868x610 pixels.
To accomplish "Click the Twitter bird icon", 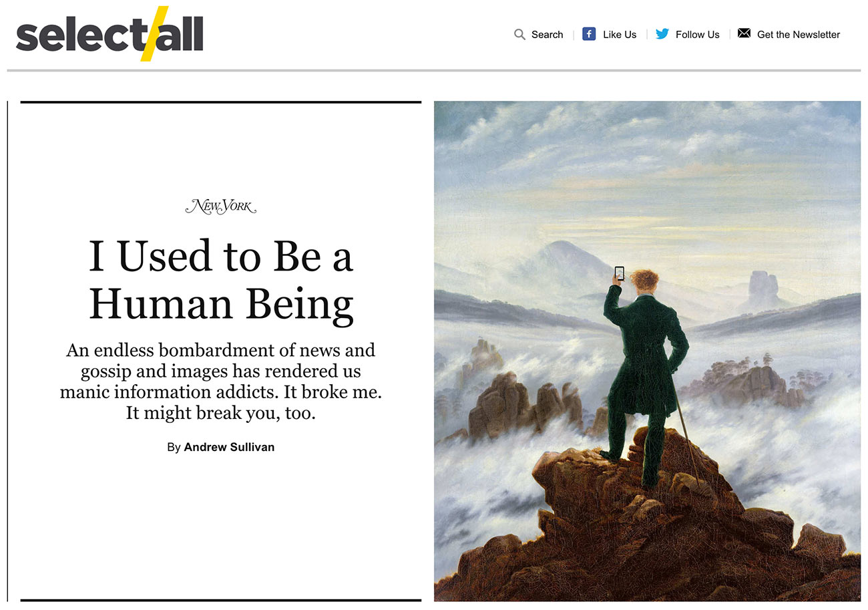I will pyautogui.click(x=662, y=34).
